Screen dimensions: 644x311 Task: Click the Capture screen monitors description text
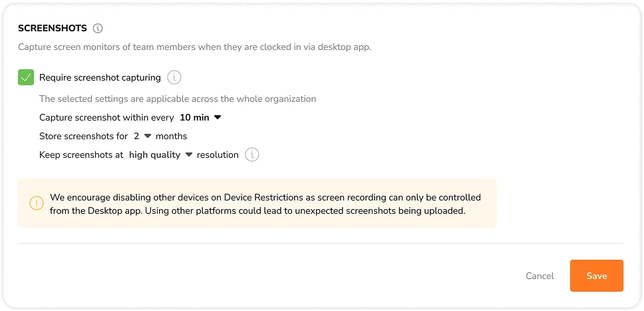pos(195,47)
